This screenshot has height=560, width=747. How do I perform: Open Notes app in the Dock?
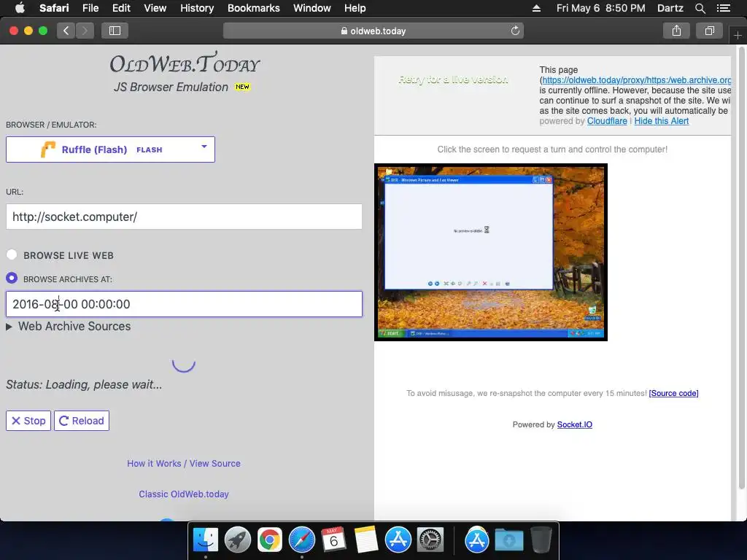[366, 540]
